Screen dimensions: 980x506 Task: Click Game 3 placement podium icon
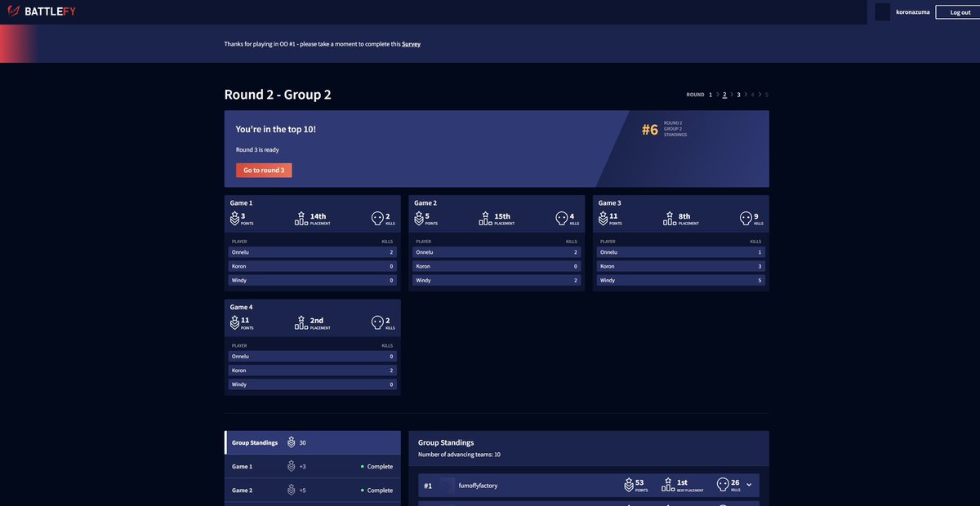click(670, 218)
